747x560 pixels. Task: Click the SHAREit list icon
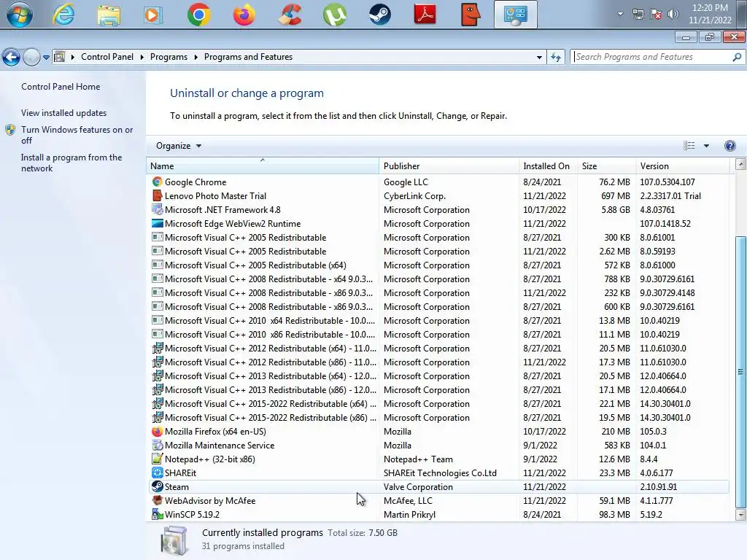(158, 472)
